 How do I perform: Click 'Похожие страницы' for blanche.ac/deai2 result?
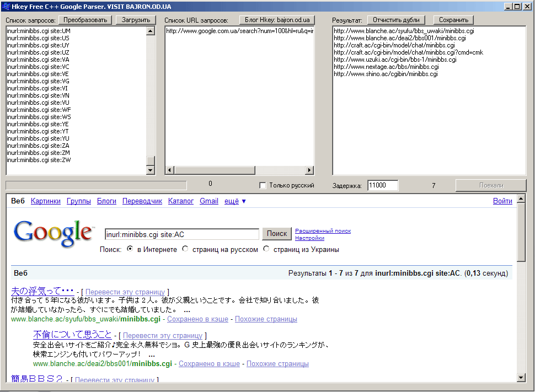[277, 364]
